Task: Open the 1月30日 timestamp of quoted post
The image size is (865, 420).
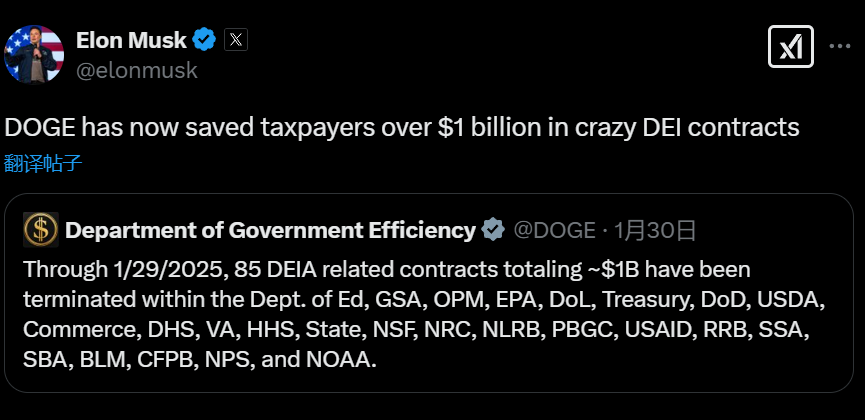Action: click(655, 231)
